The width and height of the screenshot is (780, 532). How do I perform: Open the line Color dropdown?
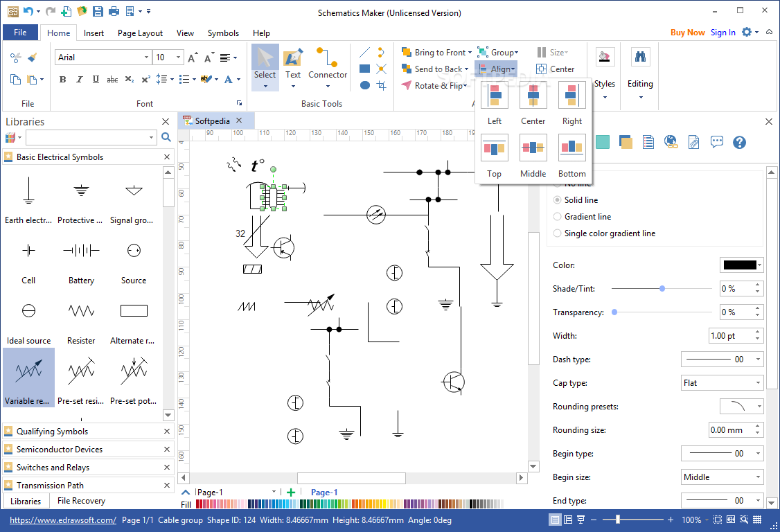point(742,265)
